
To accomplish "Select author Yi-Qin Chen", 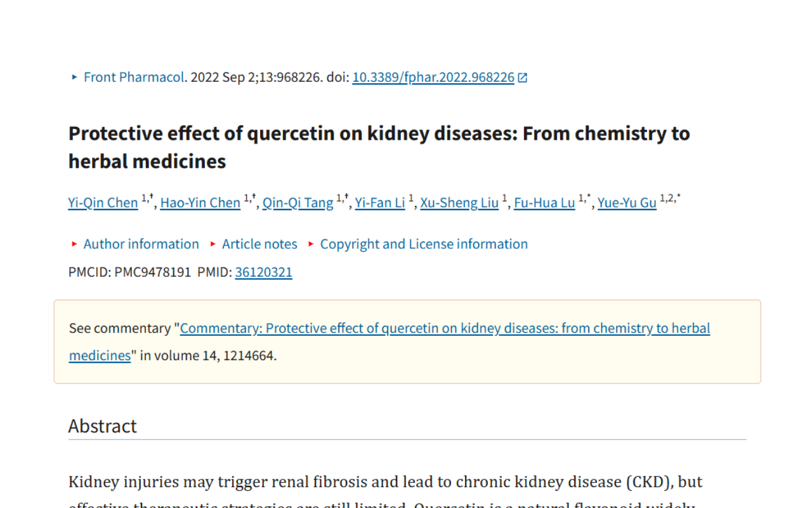I will coord(103,202).
